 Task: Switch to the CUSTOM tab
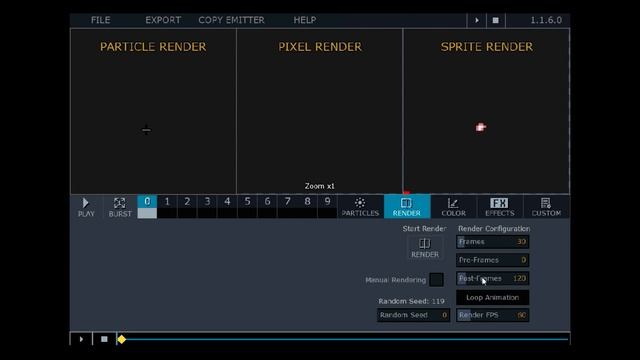[x=546, y=207]
